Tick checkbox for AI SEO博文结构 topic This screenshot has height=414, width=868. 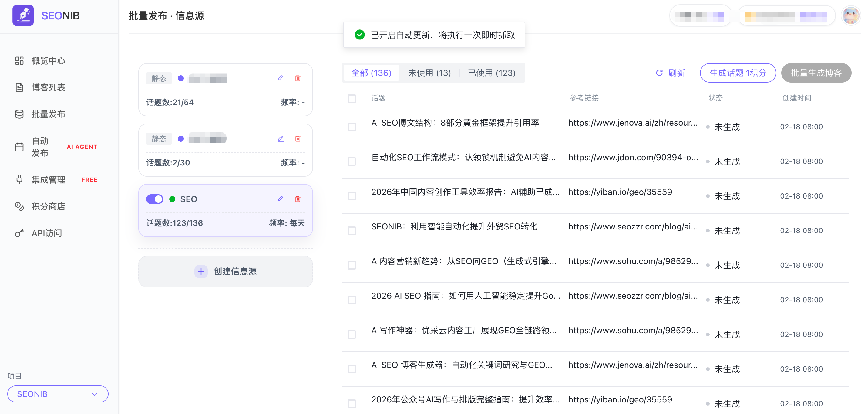(x=352, y=127)
